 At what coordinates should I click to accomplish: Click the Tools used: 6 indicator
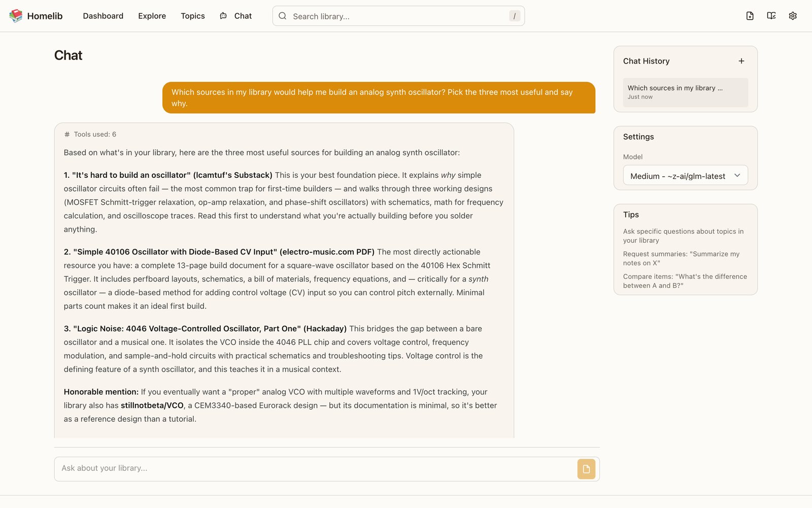[x=90, y=134]
